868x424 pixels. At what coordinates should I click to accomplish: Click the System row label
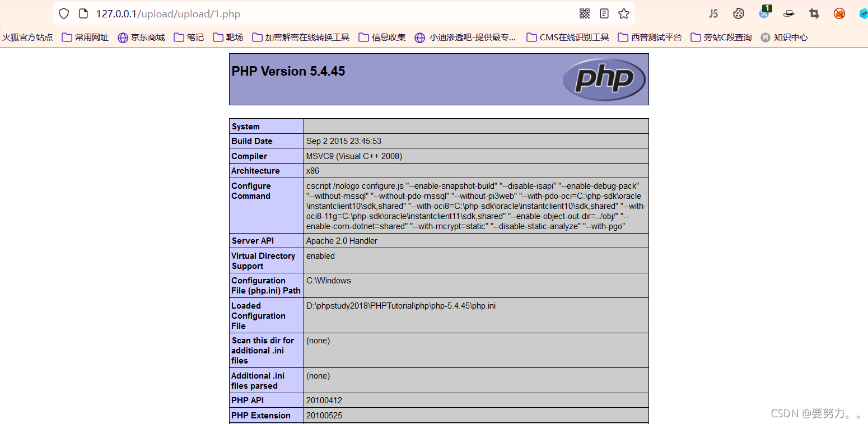(x=267, y=126)
